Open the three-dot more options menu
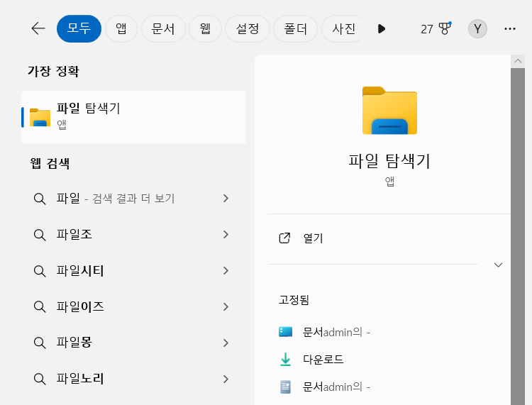The image size is (532, 405). 509,29
